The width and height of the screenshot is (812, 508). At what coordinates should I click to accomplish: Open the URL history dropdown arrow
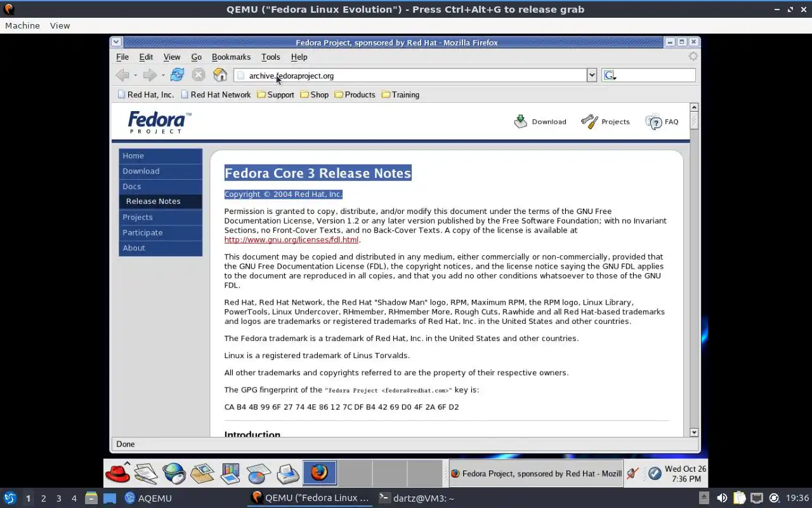[x=592, y=75]
